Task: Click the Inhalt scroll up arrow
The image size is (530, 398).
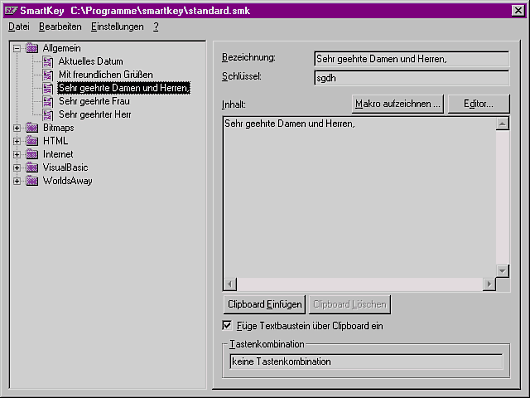Action: coord(502,124)
